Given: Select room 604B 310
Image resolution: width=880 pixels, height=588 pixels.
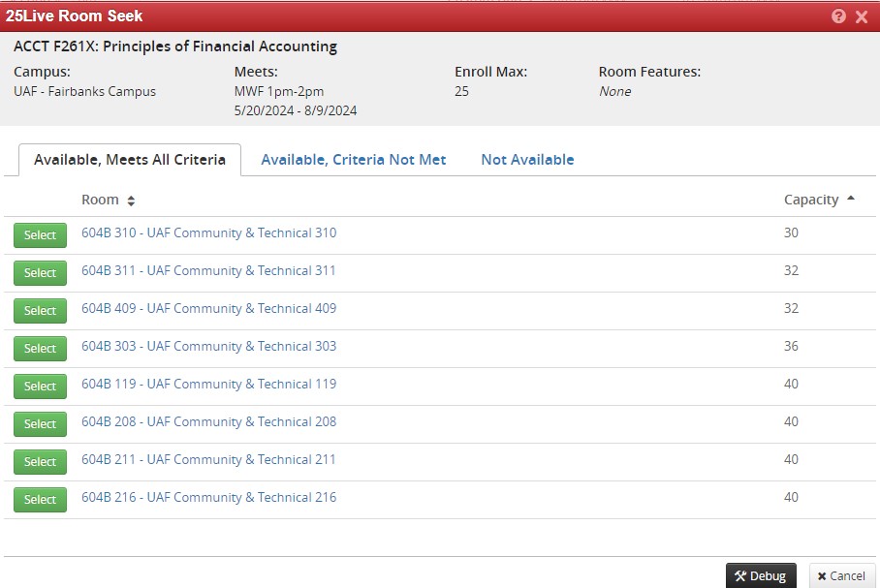Looking at the screenshot, I should tap(40, 235).
